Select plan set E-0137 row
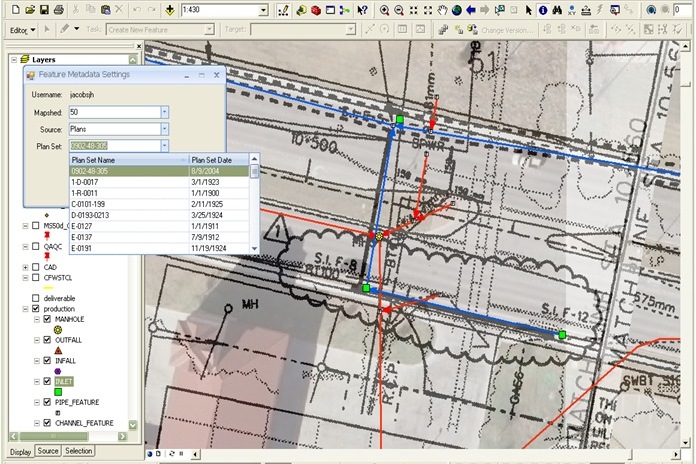696x464 pixels. coord(159,237)
